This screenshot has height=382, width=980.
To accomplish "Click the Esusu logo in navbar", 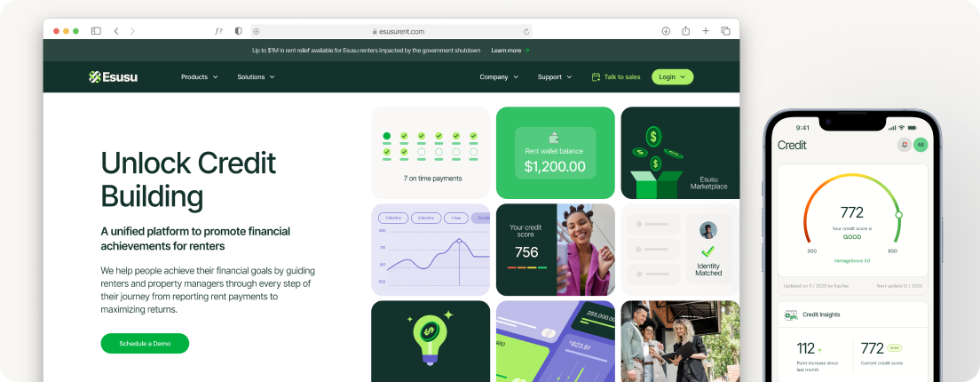I will click(x=113, y=77).
